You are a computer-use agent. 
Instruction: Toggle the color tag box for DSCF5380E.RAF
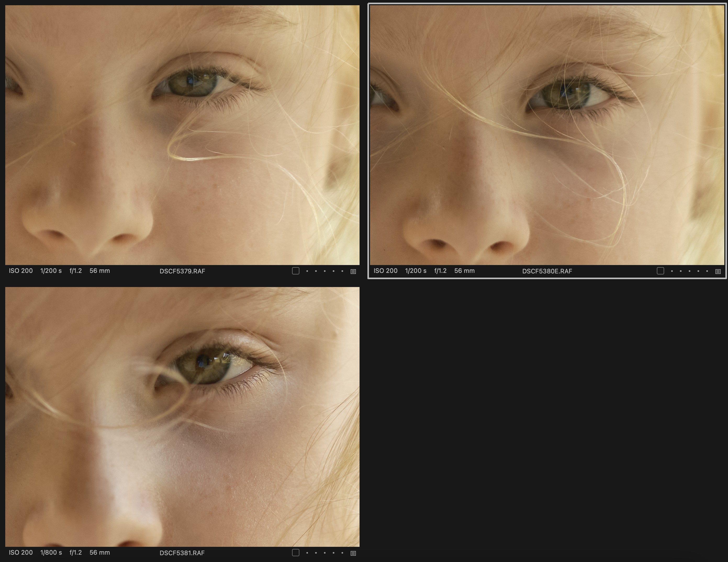click(660, 271)
